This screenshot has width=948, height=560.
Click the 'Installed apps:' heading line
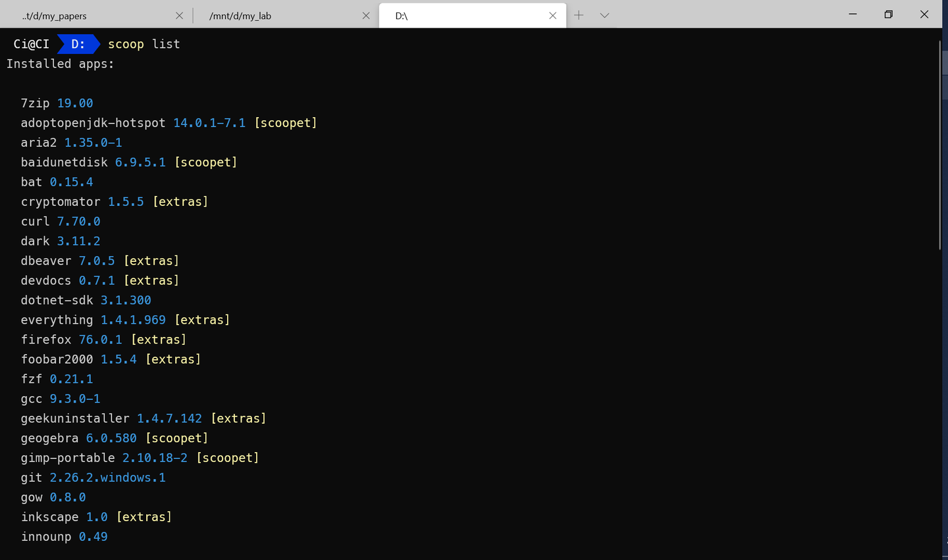(60, 64)
